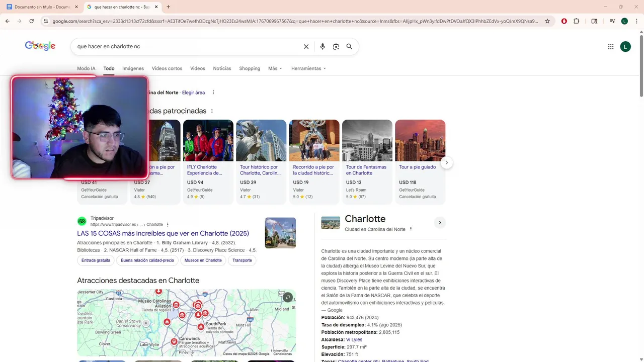Image resolution: width=644 pixels, height=362 pixels.
Task: Click the Museos en Charlotte chip
Action: [203, 260]
